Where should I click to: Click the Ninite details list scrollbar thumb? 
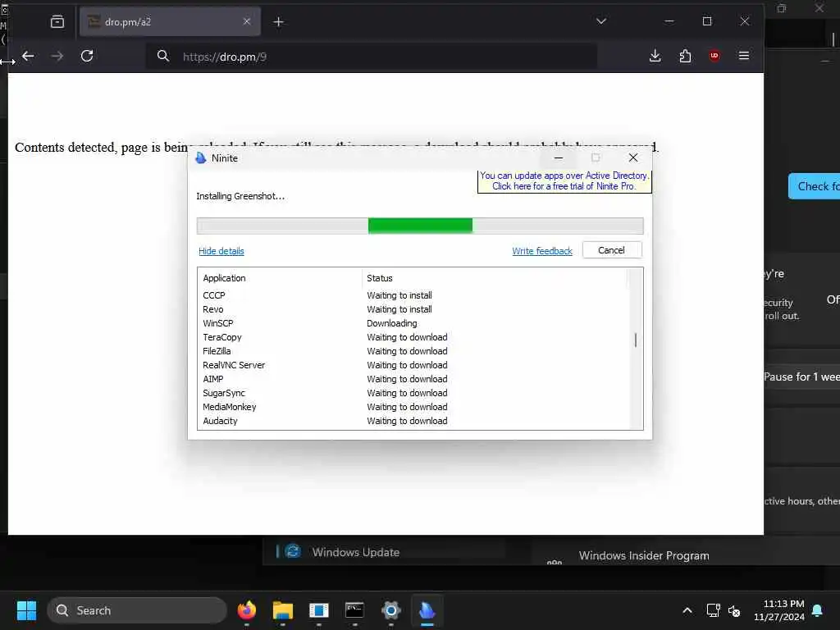coord(636,340)
